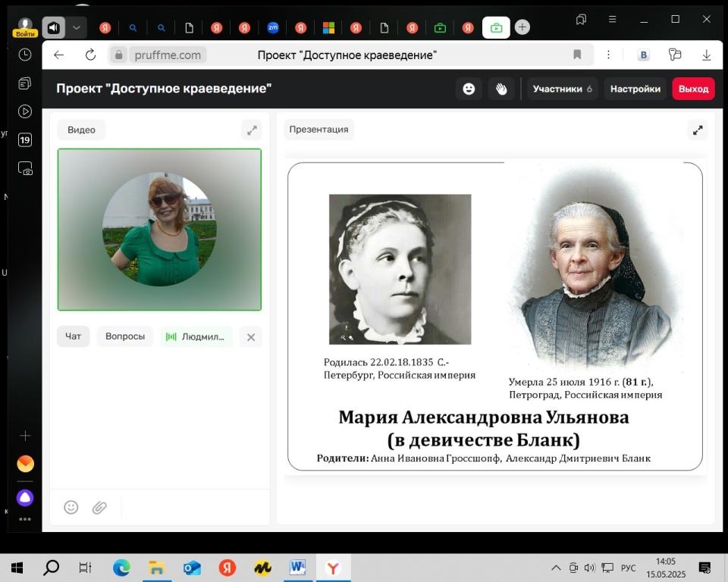Open the page options three-dot menu
Image resolution: width=728 pixels, height=582 pixels.
tap(608, 55)
